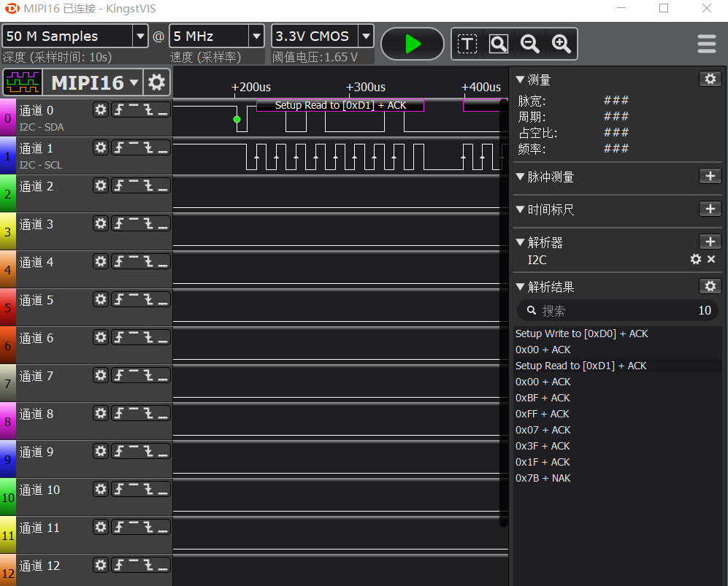
Task: Open I2C analyzer settings gear
Action: tap(695, 259)
